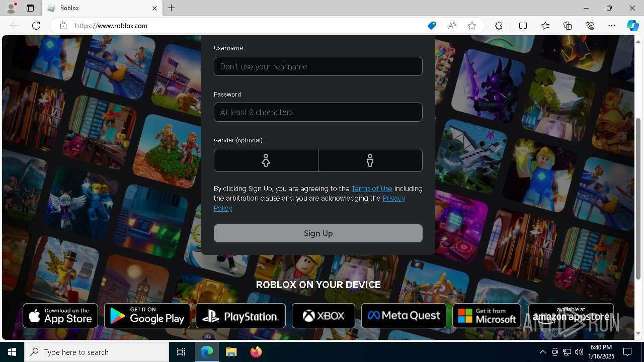Open the Windows Start menu

[x=12, y=352]
